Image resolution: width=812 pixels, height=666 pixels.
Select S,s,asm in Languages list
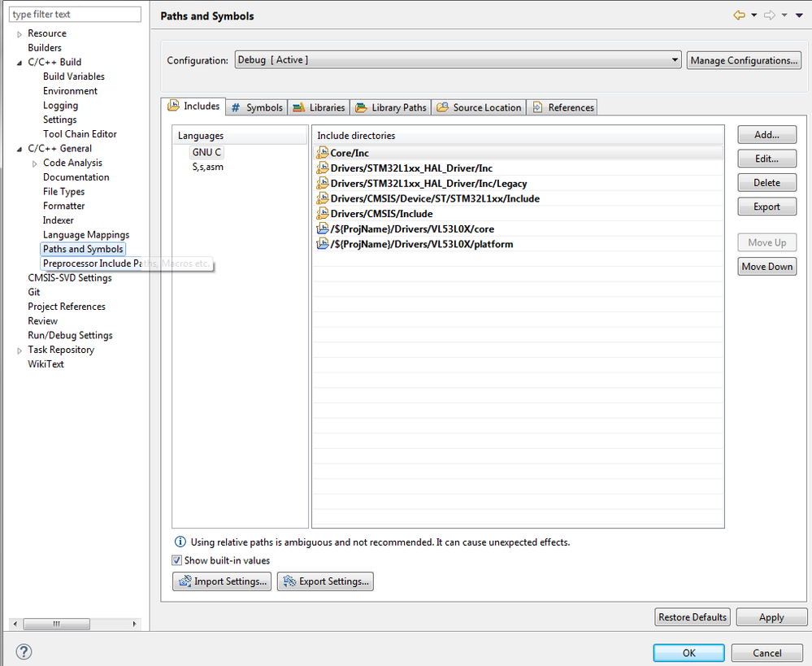(x=207, y=167)
